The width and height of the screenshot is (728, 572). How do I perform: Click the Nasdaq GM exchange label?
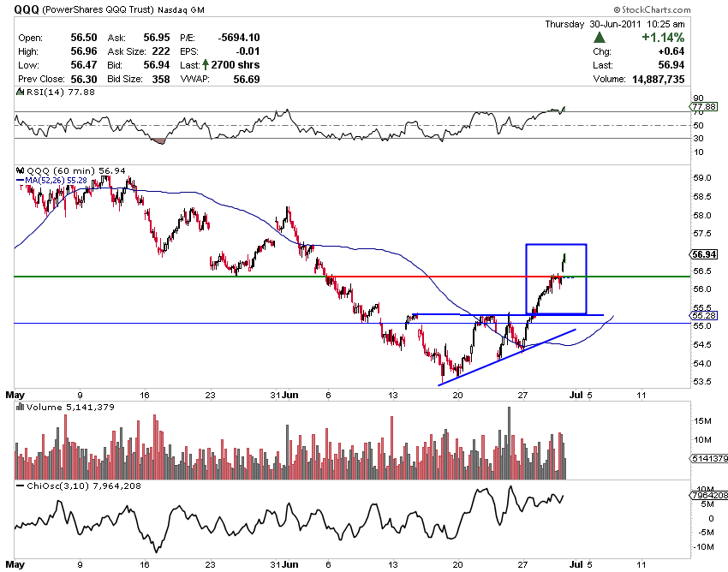181,9
